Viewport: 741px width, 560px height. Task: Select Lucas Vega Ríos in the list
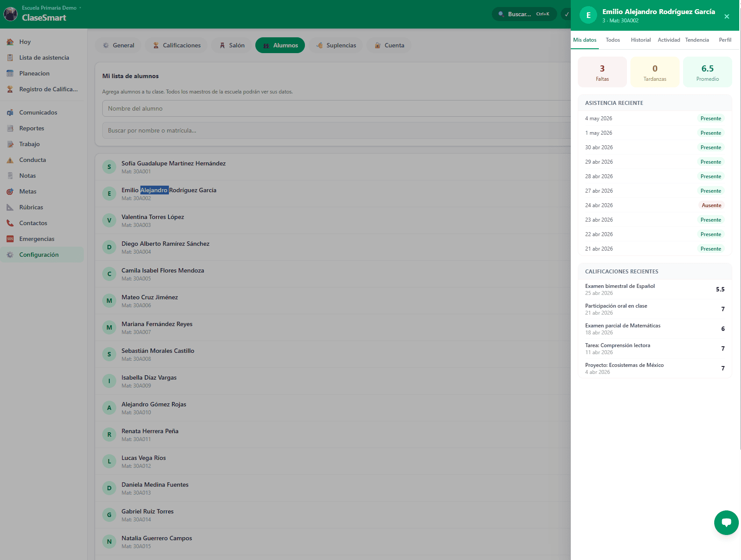[333, 461]
